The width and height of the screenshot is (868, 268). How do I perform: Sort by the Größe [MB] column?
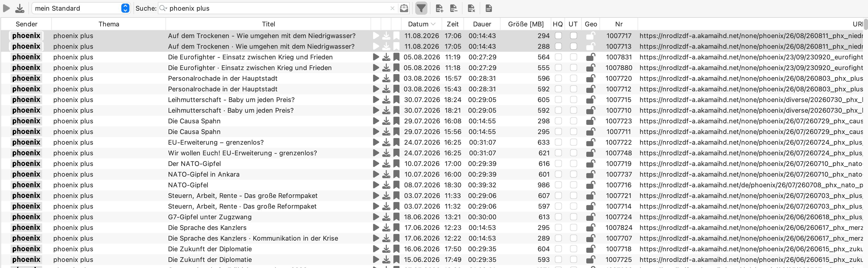point(526,24)
